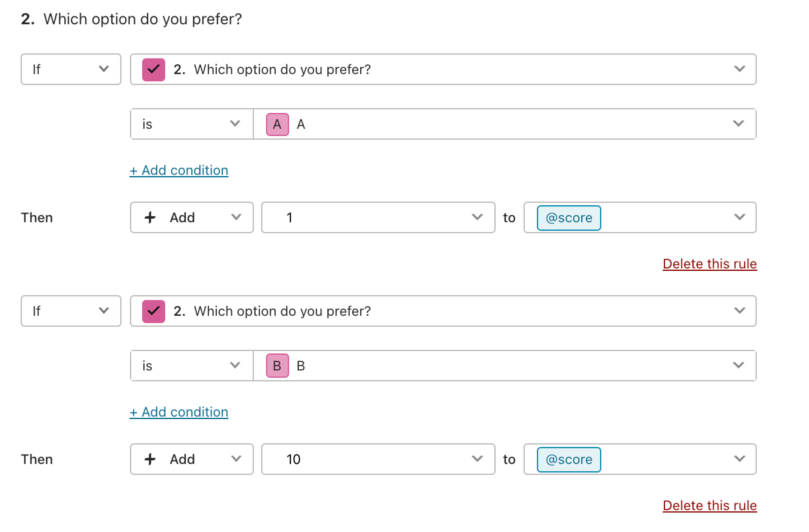Click Add condition under the first rule

coord(179,170)
